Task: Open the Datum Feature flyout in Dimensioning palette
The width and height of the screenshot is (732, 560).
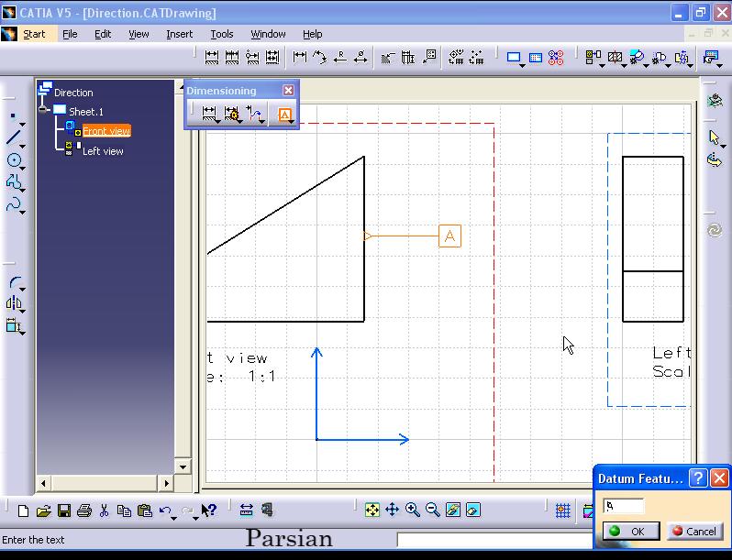Action: (292, 122)
